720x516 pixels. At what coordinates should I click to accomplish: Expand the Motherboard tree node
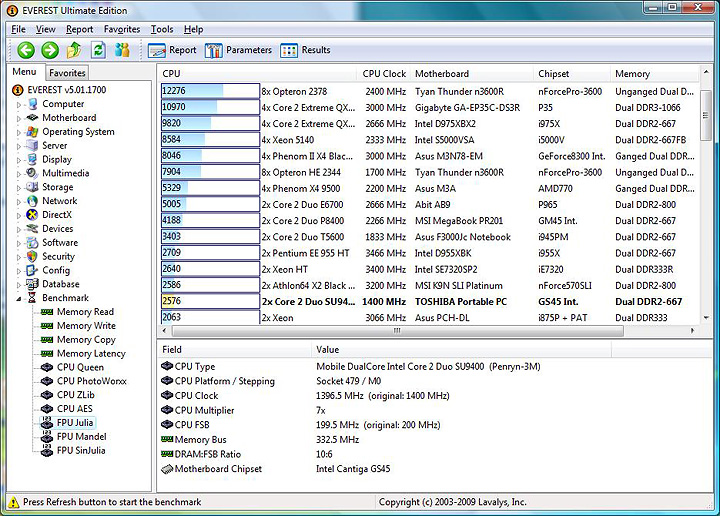click(x=19, y=118)
